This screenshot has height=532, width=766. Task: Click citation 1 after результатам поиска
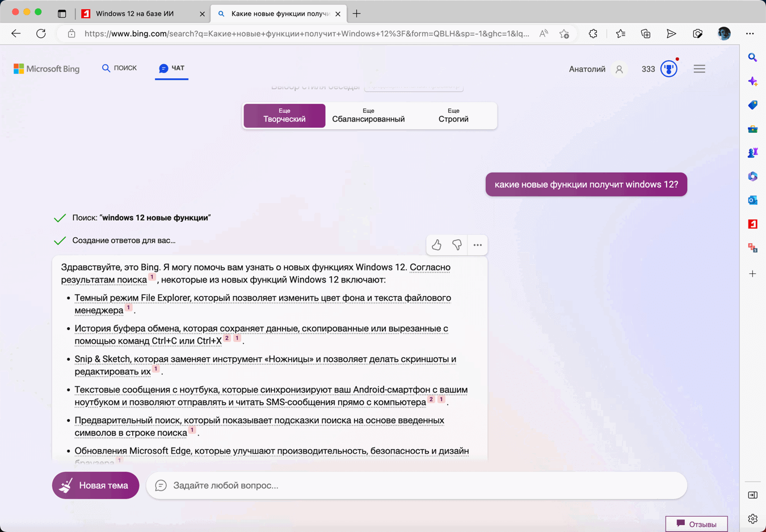point(152,277)
